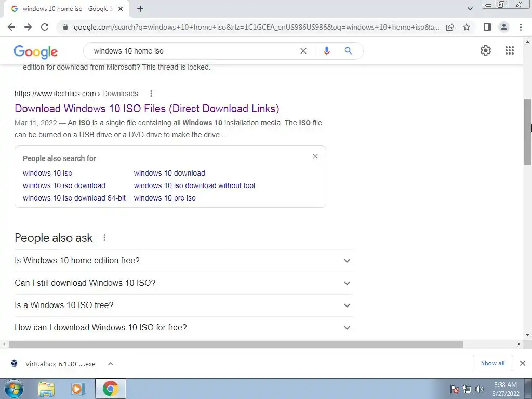View site information lock icon
The height and width of the screenshot is (399, 532).
(x=65, y=27)
